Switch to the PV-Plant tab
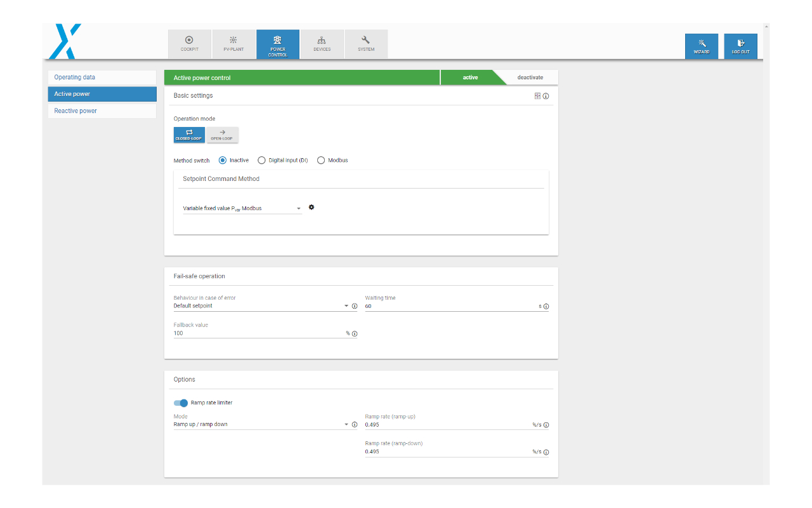The image size is (812, 508). [233, 44]
